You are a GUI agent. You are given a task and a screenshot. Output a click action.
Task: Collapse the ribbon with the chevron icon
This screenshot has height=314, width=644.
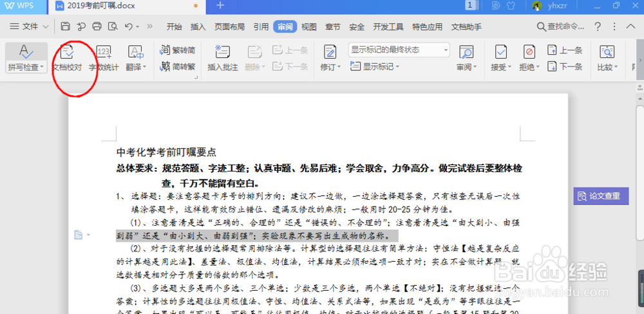point(630,26)
